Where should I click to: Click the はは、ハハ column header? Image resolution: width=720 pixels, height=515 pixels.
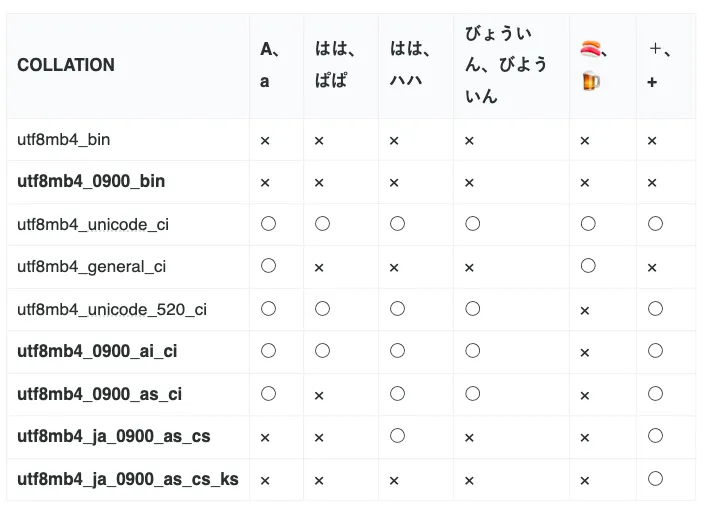click(x=409, y=65)
